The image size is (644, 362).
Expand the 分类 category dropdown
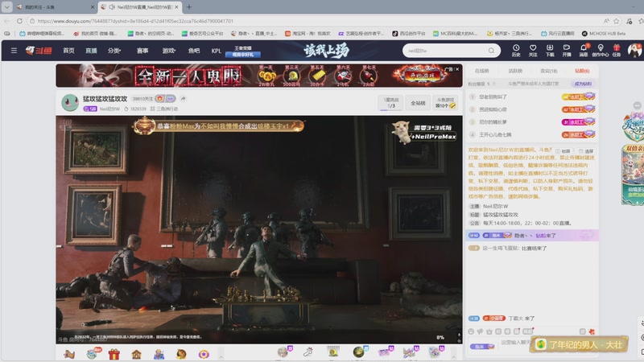(x=114, y=51)
